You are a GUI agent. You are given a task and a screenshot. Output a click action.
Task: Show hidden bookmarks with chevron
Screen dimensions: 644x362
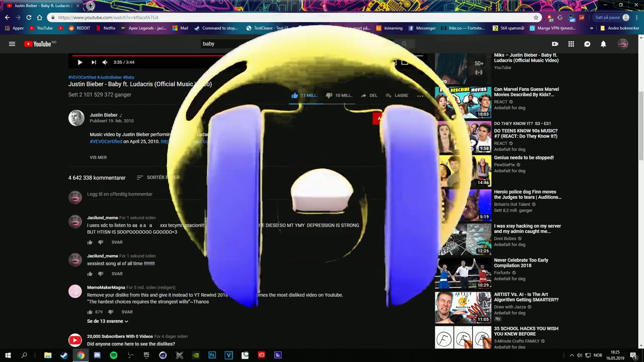592,28
